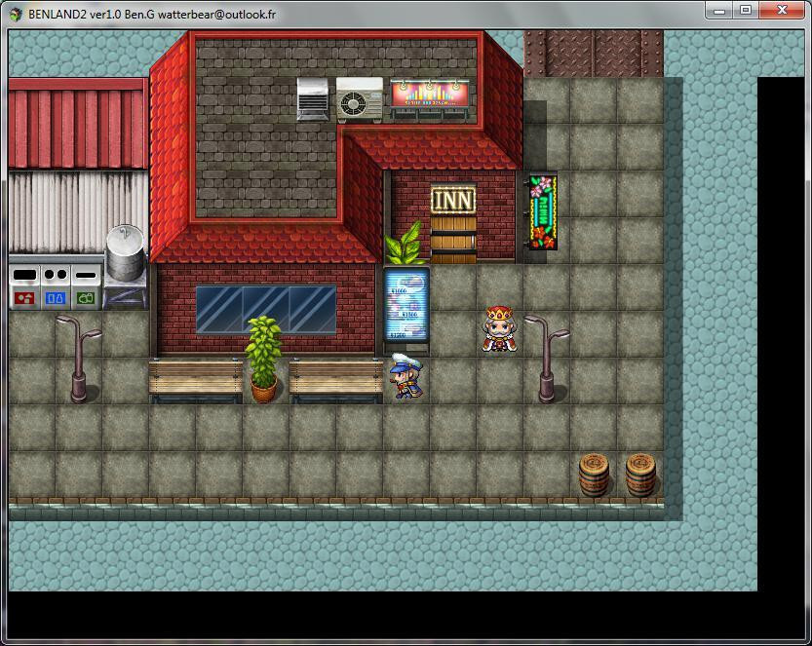Click the king character wearing the crown
812x646 pixels.
[x=499, y=329]
